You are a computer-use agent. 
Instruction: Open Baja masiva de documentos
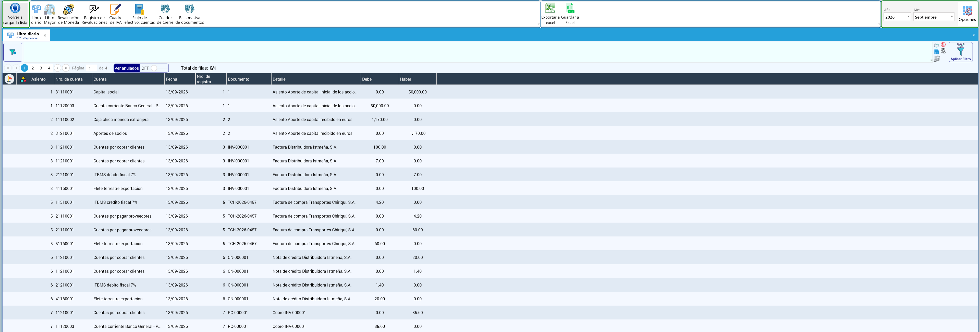(x=189, y=14)
